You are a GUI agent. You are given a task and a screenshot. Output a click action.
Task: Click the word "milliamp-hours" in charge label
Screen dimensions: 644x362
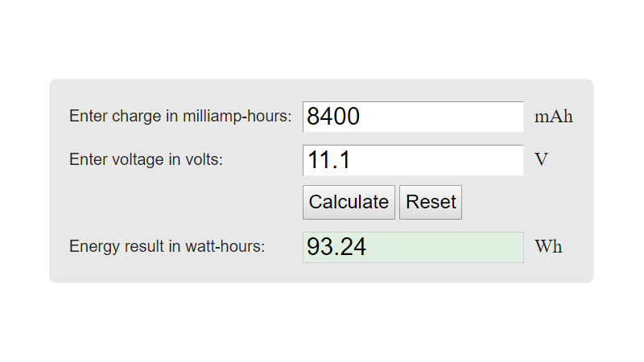coord(240,116)
